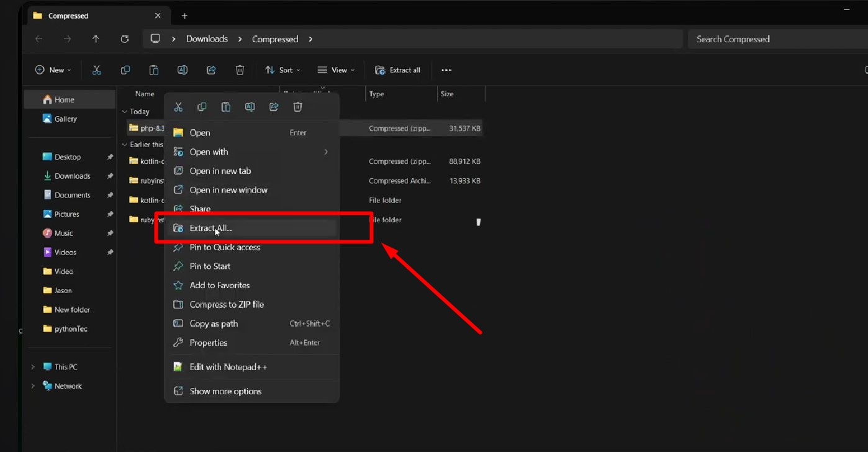Image resolution: width=868 pixels, height=452 pixels.
Task: Open the three-dot See more menu
Action: click(x=446, y=70)
